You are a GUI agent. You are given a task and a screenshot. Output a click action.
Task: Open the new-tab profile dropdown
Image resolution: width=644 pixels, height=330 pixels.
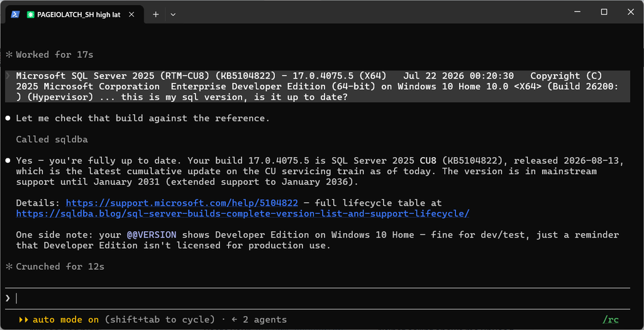click(173, 14)
